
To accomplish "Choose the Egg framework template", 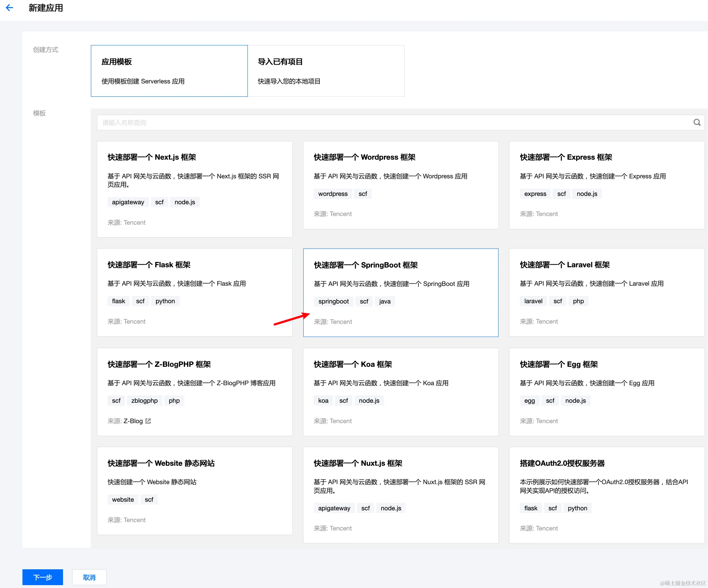I will pos(606,392).
